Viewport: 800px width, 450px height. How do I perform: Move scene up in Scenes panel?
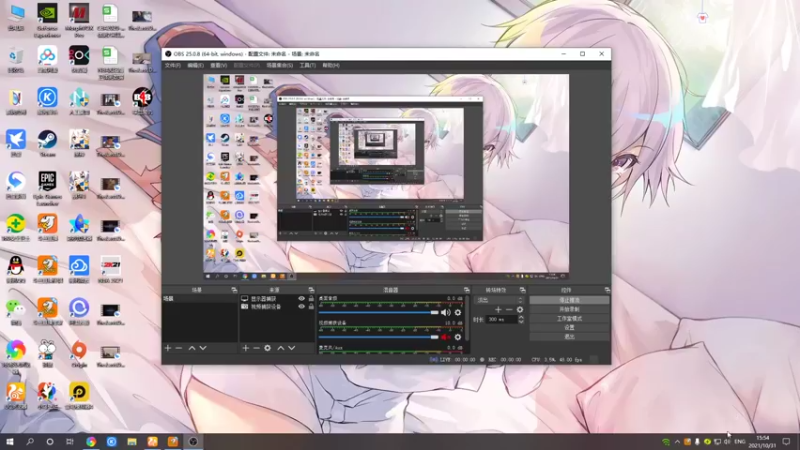tap(192, 348)
